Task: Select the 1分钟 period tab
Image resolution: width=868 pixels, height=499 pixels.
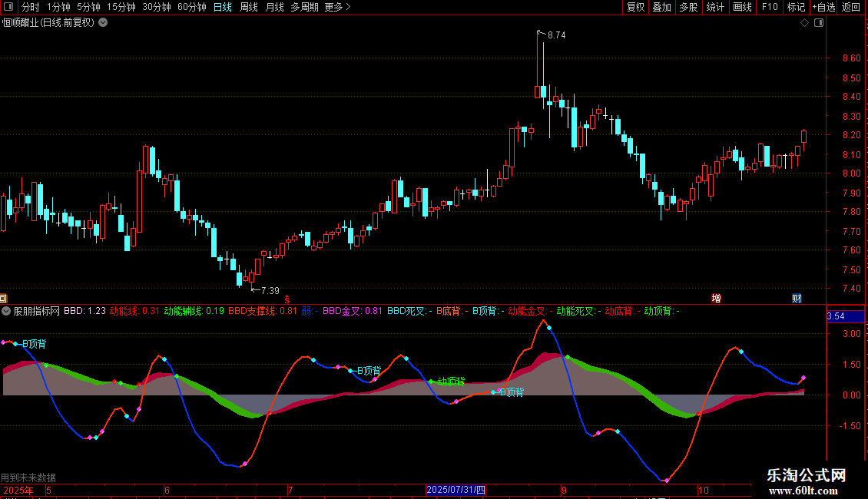Action: tap(58, 7)
